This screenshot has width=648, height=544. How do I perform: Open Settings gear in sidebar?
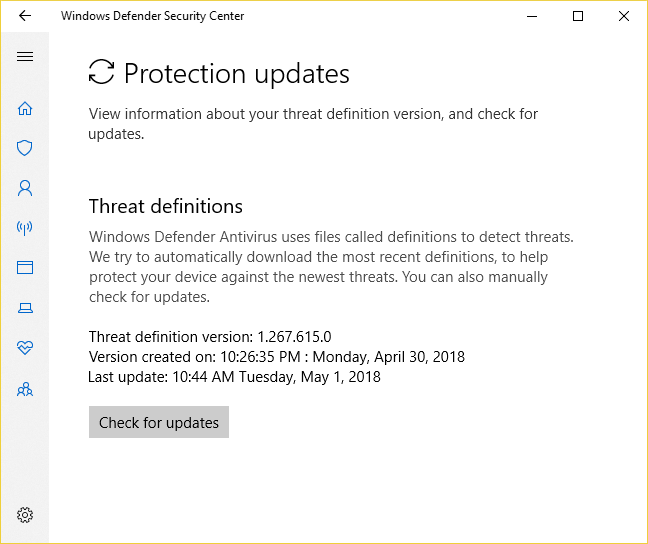[x=25, y=515]
